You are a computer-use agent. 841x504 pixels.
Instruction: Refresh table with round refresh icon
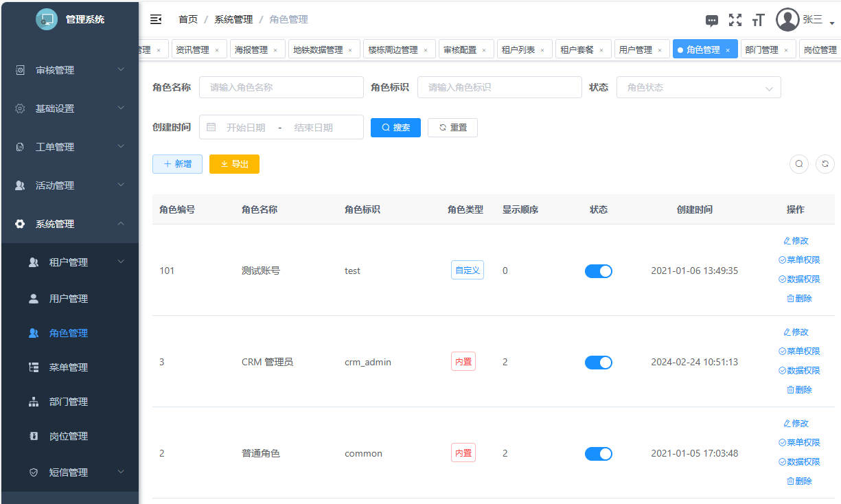(825, 164)
